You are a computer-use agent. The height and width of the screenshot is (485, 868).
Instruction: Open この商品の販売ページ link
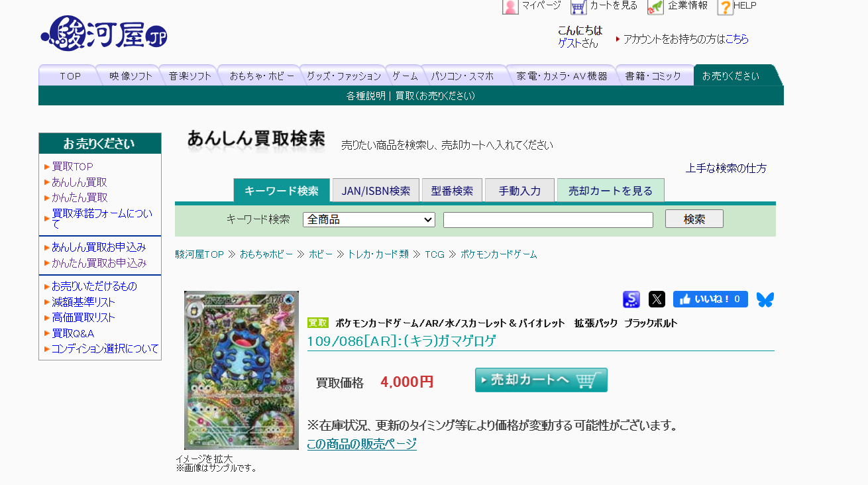362,444
